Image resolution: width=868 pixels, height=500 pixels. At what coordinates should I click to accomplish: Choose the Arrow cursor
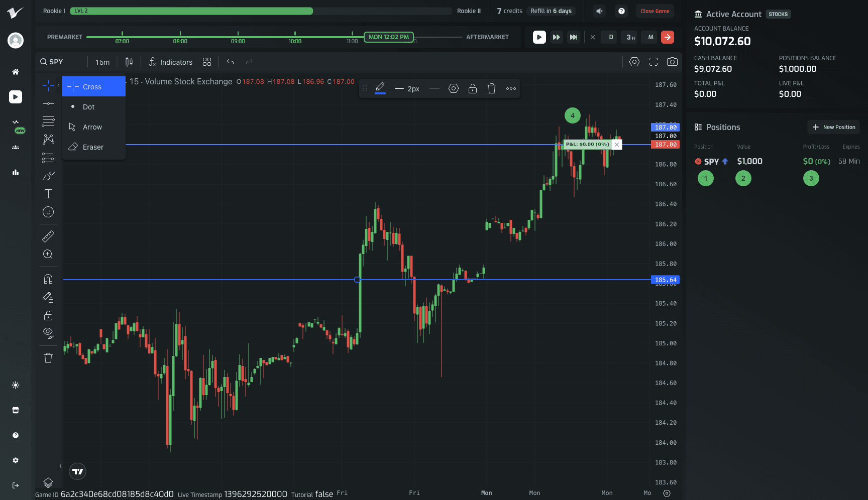[x=93, y=127]
